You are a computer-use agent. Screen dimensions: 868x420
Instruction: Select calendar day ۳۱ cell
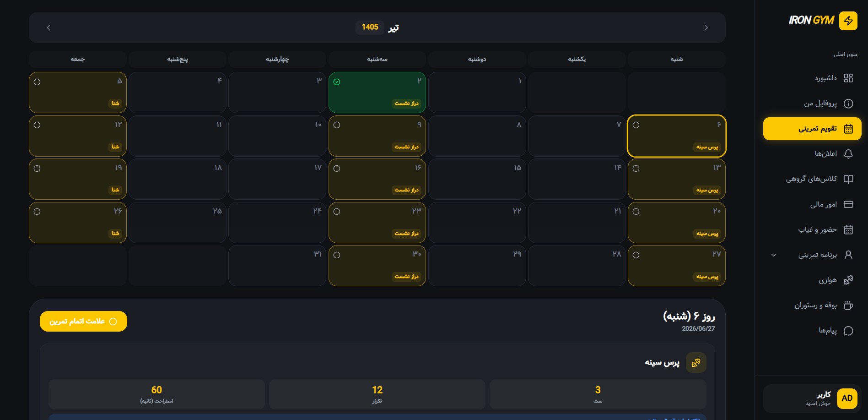[x=277, y=266]
